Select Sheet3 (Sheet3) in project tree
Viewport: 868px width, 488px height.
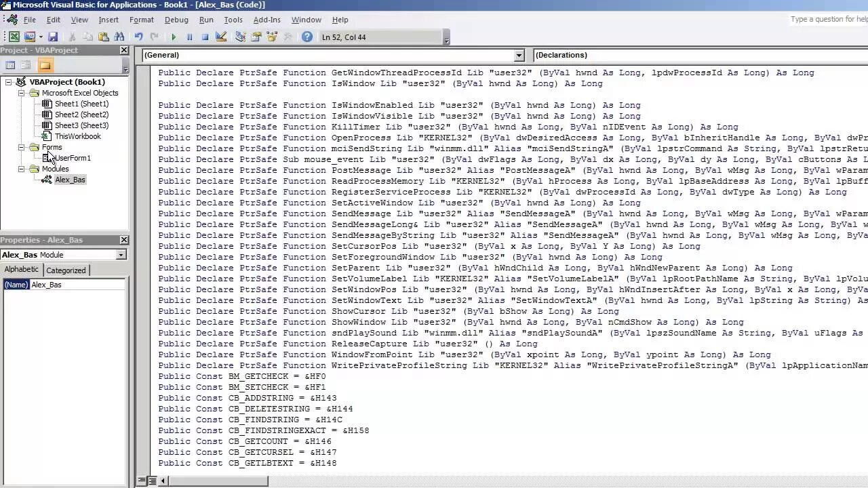click(81, 125)
